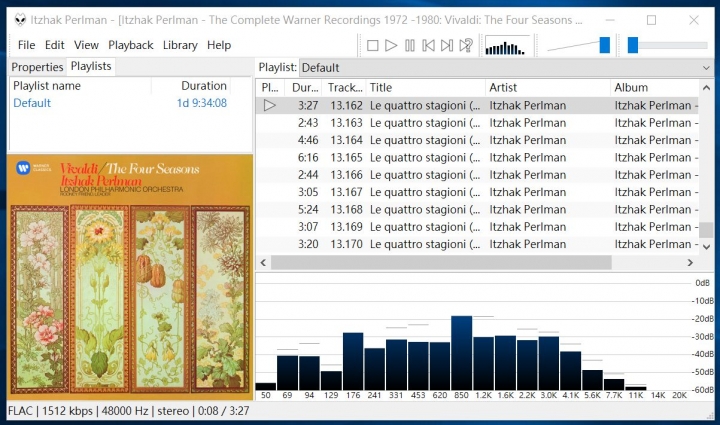Click Album cell of track 13.168
This screenshot has width=720, height=425.
coord(656,209)
